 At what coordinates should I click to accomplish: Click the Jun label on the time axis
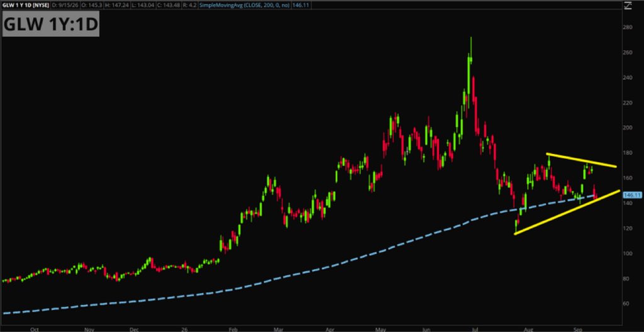(427, 329)
